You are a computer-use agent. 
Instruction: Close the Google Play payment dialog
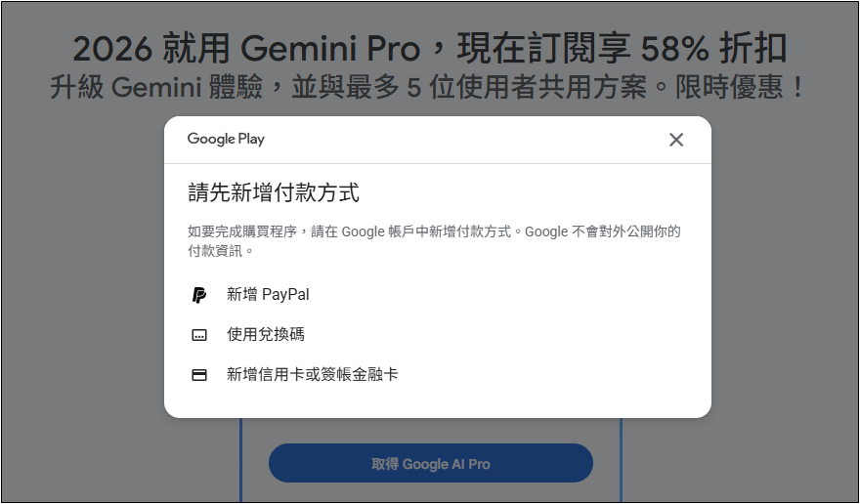(x=676, y=140)
